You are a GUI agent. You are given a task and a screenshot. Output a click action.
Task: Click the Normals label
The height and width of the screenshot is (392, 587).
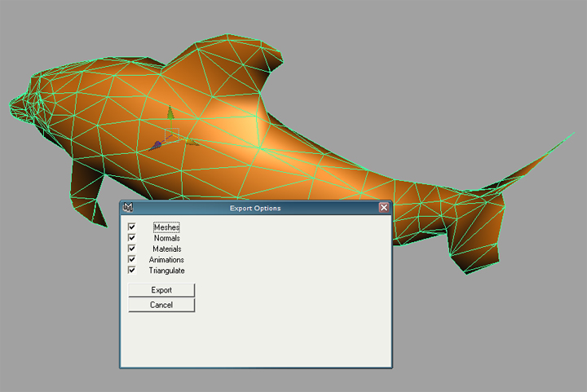[167, 238]
